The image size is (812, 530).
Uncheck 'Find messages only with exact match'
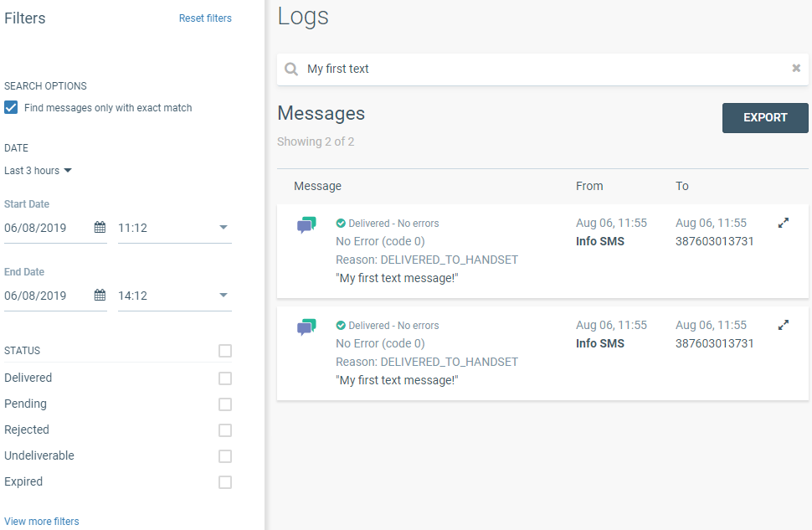point(11,107)
